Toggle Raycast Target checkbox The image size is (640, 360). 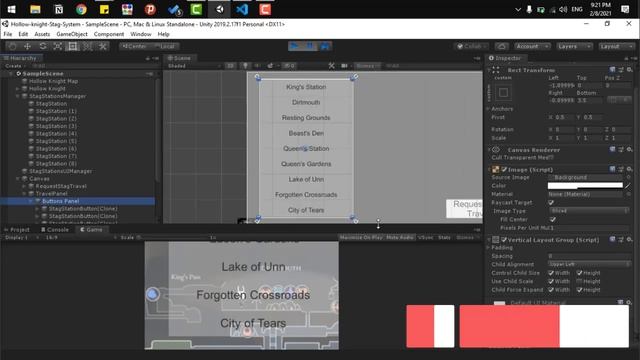pos(551,202)
